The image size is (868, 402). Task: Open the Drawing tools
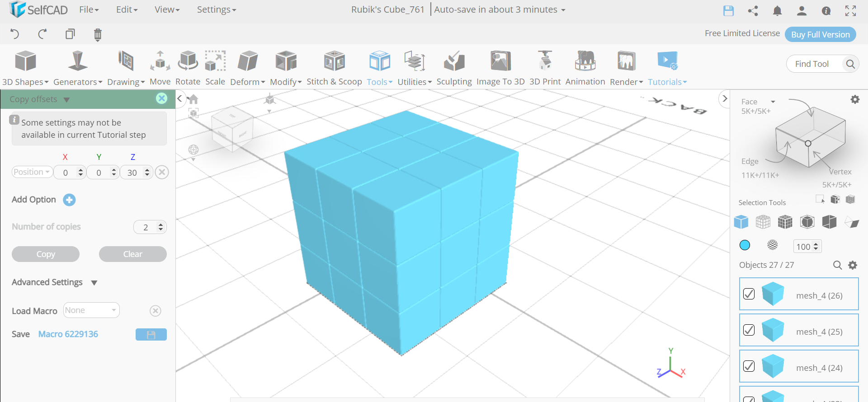click(x=126, y=69)
